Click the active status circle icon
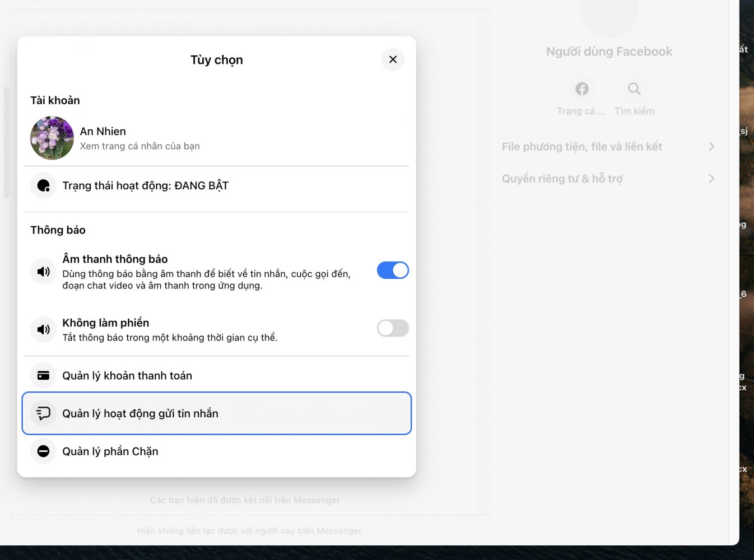The height and width of the screenshot is (560, 754). [x=43, y=186]
